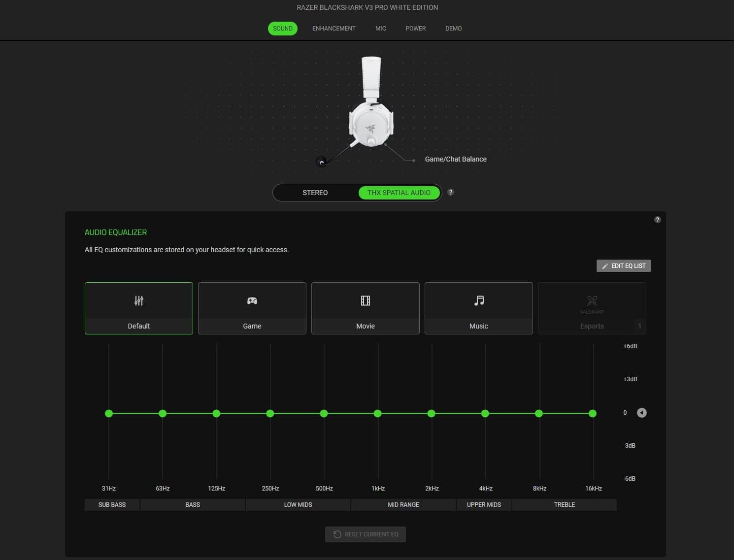Click the LOW MIDS band label
Viewport: 734px width, 560px height.
298,505
